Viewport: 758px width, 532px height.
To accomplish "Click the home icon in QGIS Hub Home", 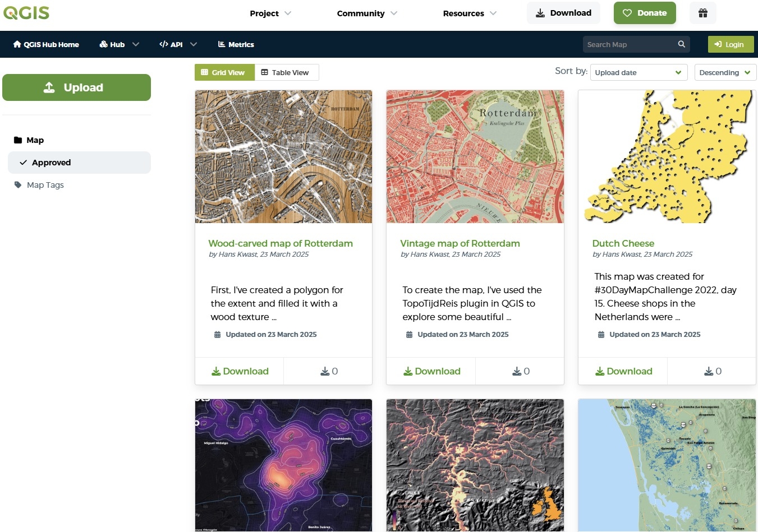I will tap(17, 44).
